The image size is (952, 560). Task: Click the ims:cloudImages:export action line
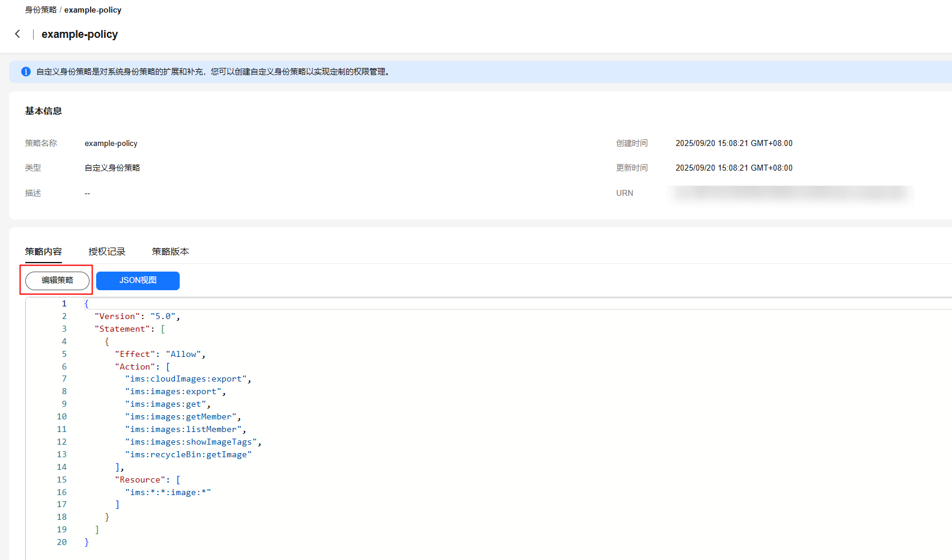[188, 379]
